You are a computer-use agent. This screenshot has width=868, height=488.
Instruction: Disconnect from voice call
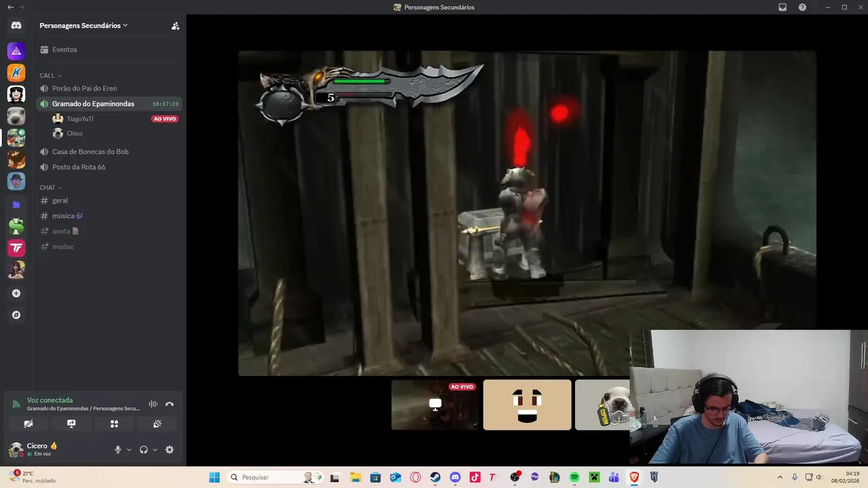click(170, 404)
